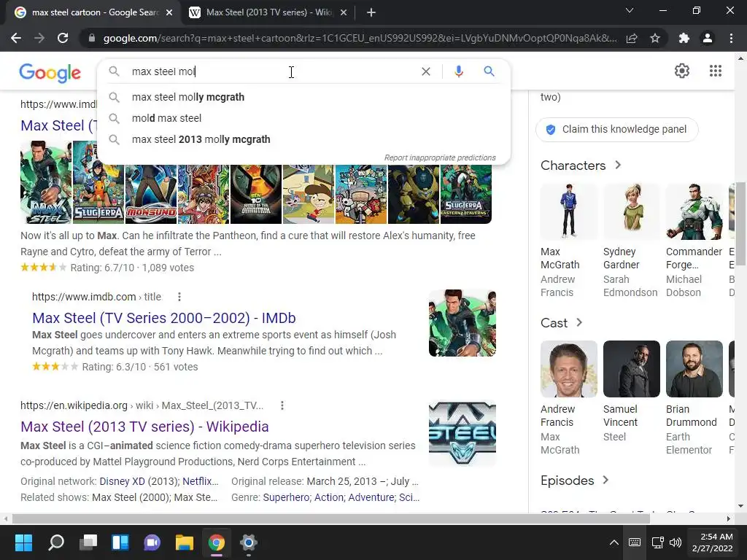
Task: Open the Chrome extensions puzzle icon
Action: [x=684, y=38]
